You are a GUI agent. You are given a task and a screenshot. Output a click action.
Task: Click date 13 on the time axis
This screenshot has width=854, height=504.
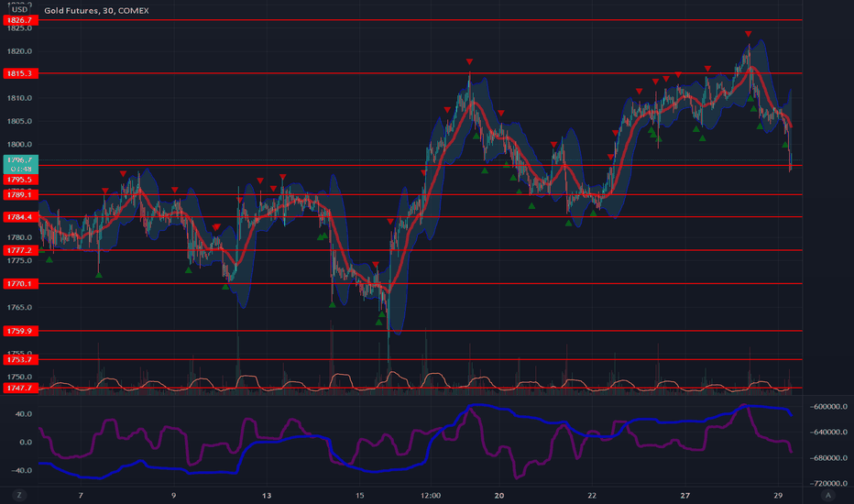click(x=267, y=495)
